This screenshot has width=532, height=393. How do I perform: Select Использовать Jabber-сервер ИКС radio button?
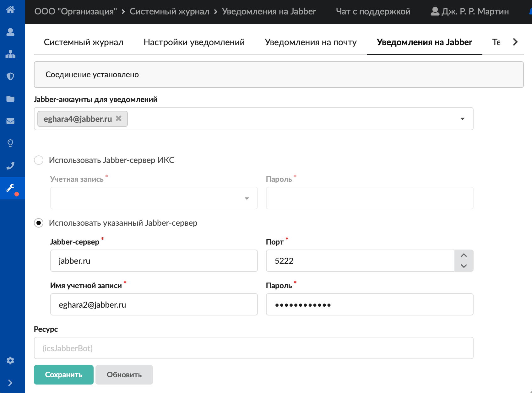(x=39, y=160)
